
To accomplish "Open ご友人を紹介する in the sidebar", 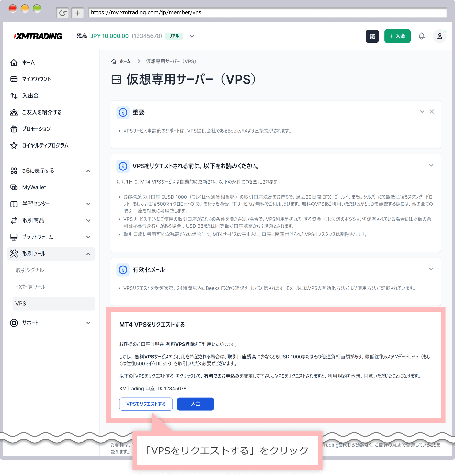I will 51,112.
